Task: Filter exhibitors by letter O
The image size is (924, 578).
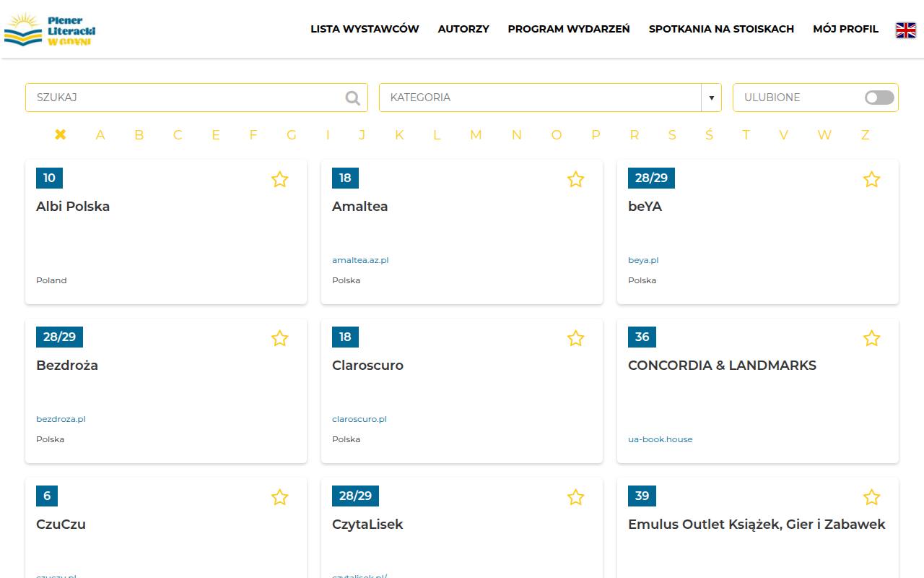Action: tap(557, 135)
